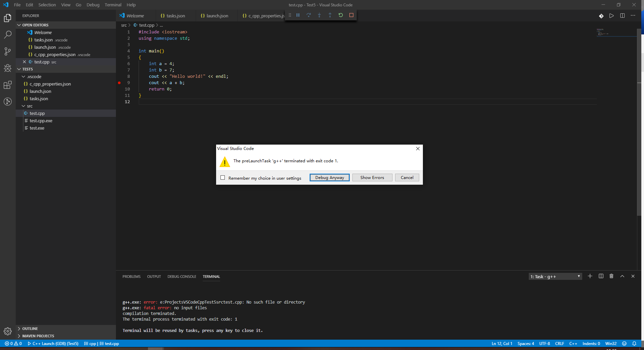644x350 pixels.
Task: Select launch configuration C++ Launch (GDB) in status bar
Action: click(x=53, y=344)
